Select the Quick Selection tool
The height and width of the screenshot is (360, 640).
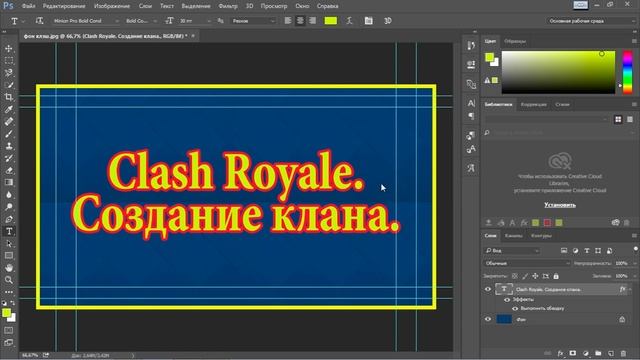[x=9, y=85]
